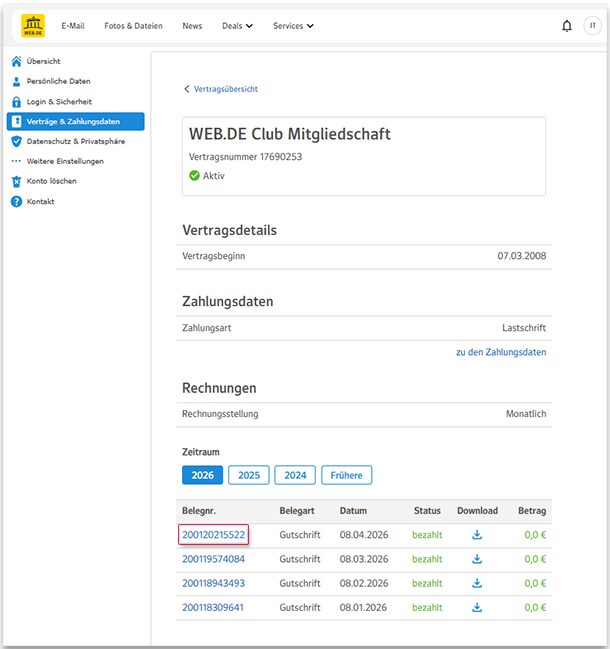Click the Datum column header
The height and width of the screenshot is (649, 610).
(x=353, y=511)
